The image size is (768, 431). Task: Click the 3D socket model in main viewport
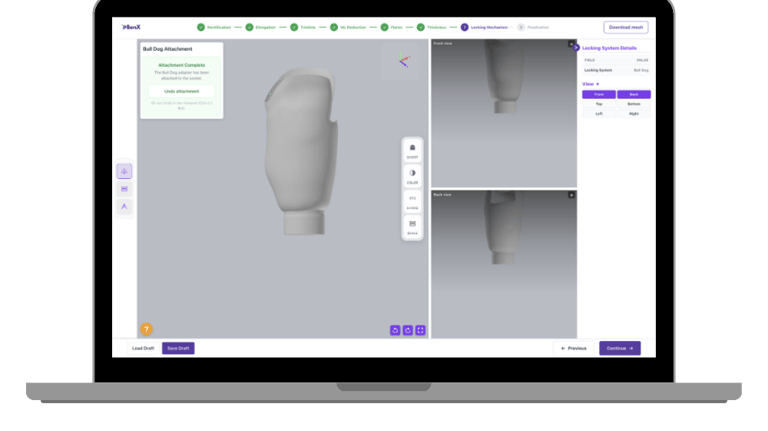tap(301, 152)
